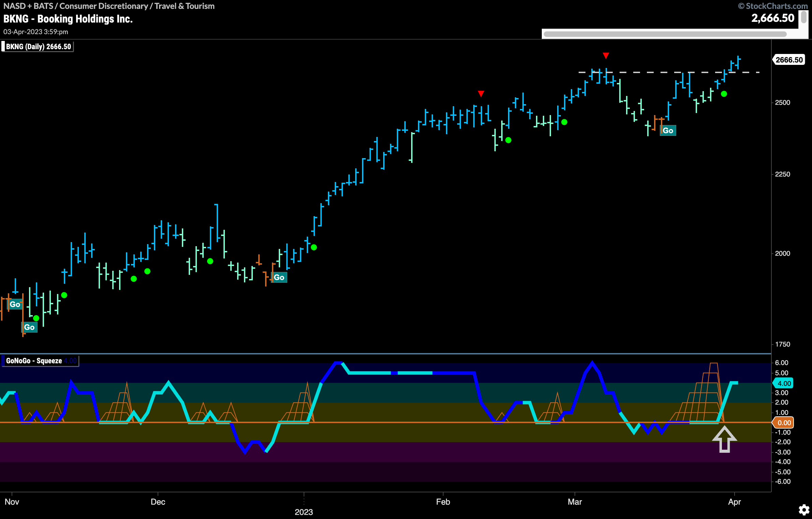Click the 2666.50 current price tag on the axis

coord(788,60)
